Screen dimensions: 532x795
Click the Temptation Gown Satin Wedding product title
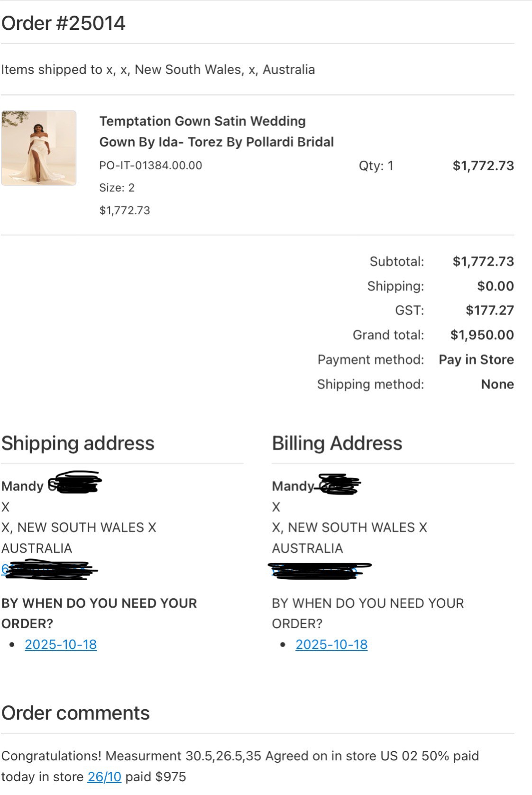pos(217,131)
